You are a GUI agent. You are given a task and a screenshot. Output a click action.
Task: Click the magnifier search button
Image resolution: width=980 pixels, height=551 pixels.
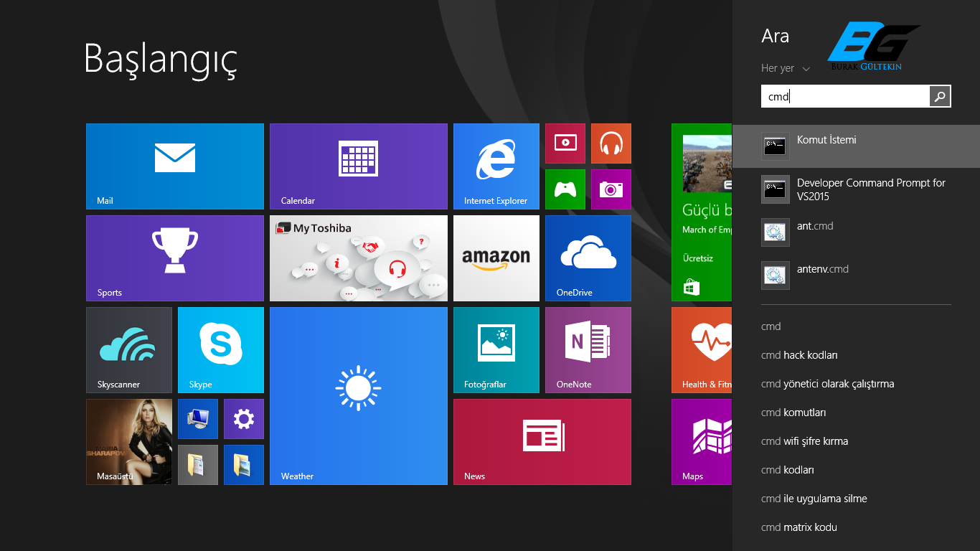click(x=940, y=96)
